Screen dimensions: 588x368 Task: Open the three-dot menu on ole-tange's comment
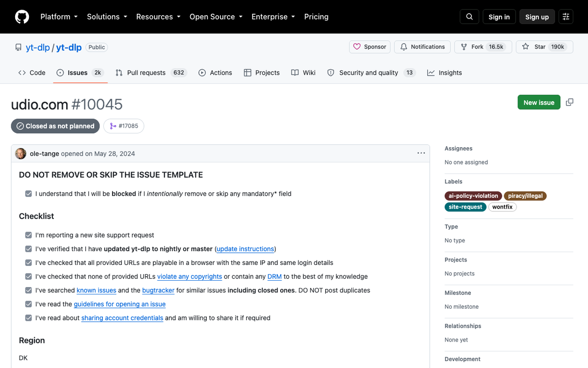click(x=421, y=153)
